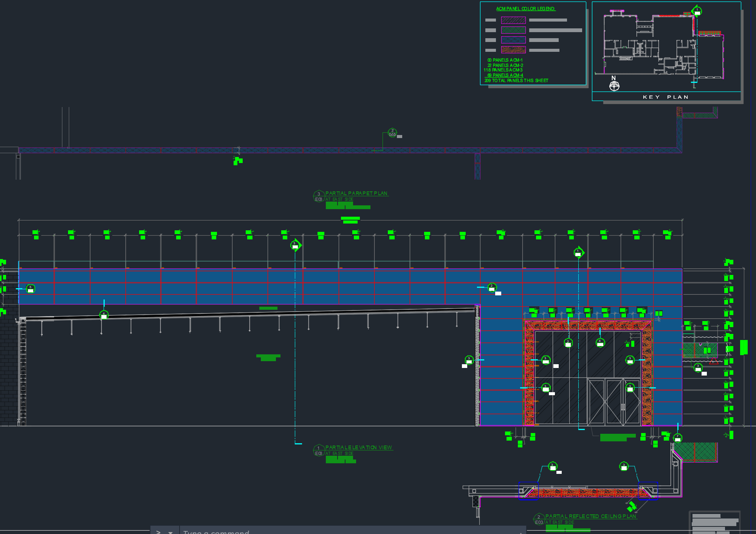Select the PARTIAL PARAPET PLAN title text
This screenshot has width=756, height=534.
(356, 193)
